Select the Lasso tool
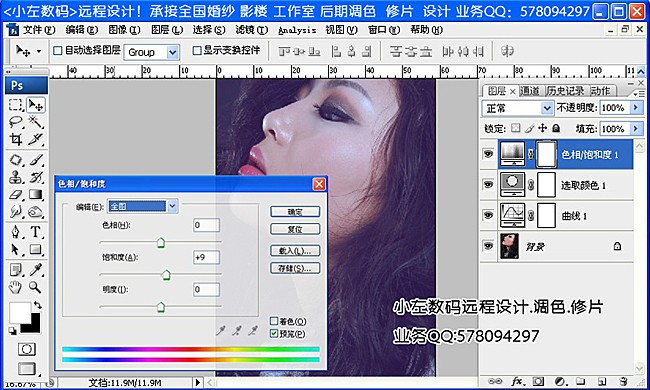Screen dimensions: 650x390 16,122
